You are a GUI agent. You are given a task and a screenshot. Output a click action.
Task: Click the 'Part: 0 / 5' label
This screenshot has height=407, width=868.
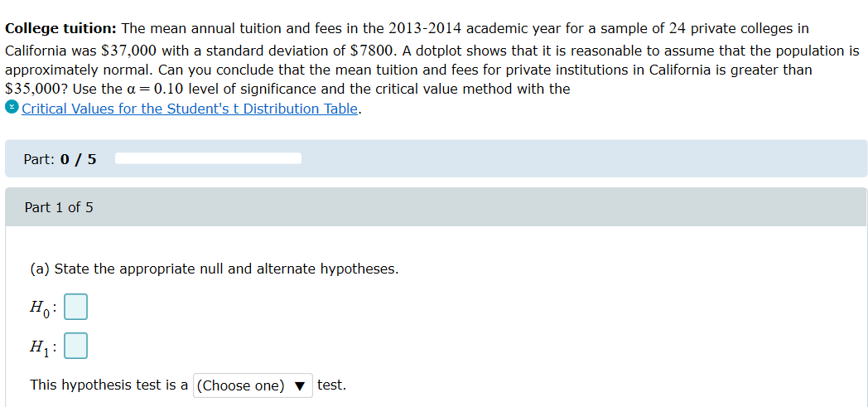coord(60,159)
